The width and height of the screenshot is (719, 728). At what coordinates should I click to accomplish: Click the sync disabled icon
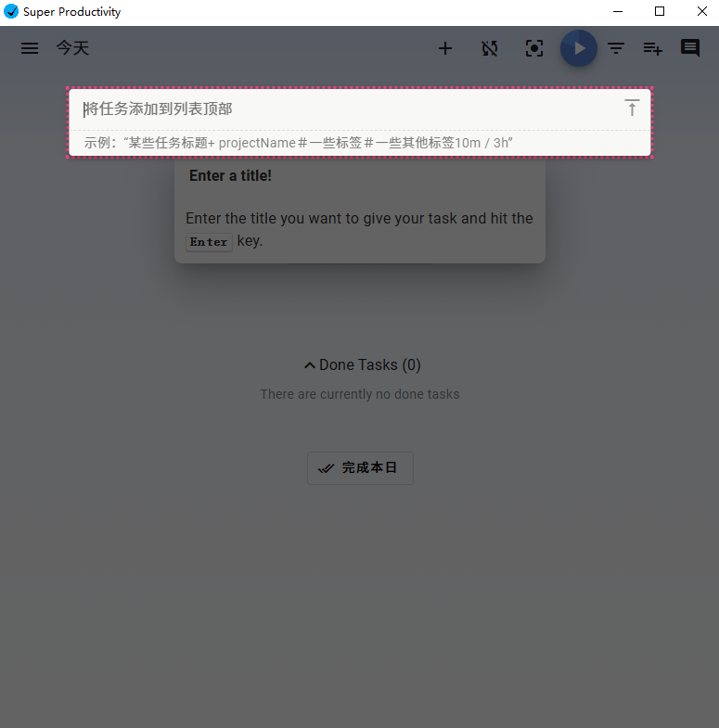(x=490, y=48)
